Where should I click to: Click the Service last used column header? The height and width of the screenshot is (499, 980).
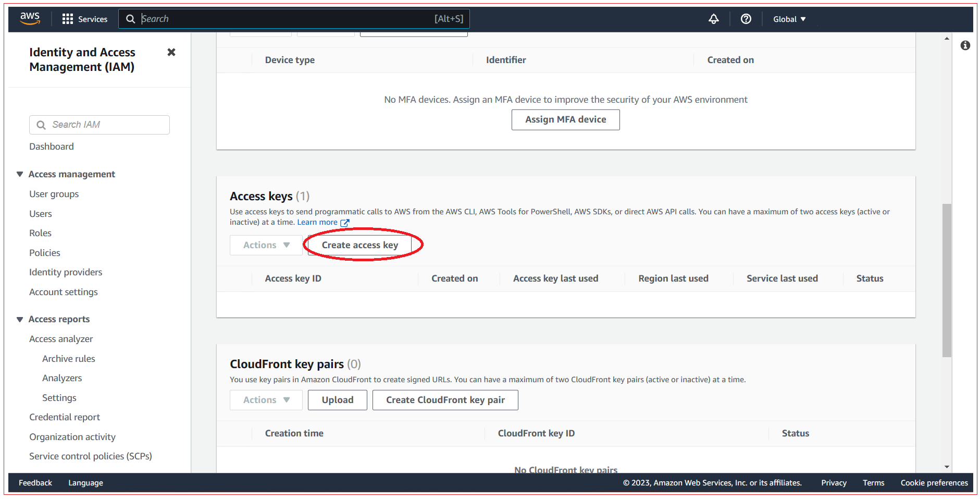tap(782, 278)
